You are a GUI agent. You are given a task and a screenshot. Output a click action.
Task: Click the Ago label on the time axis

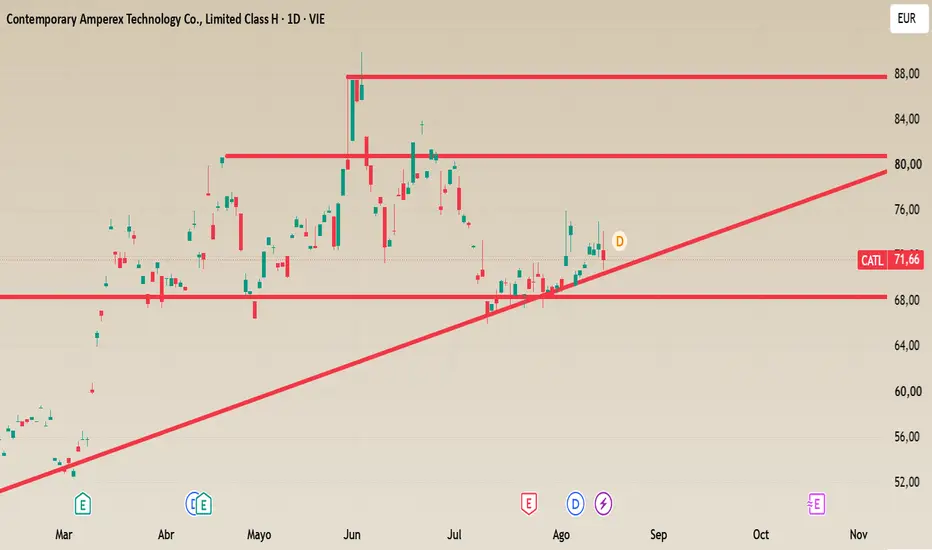[x=561, y=535]
